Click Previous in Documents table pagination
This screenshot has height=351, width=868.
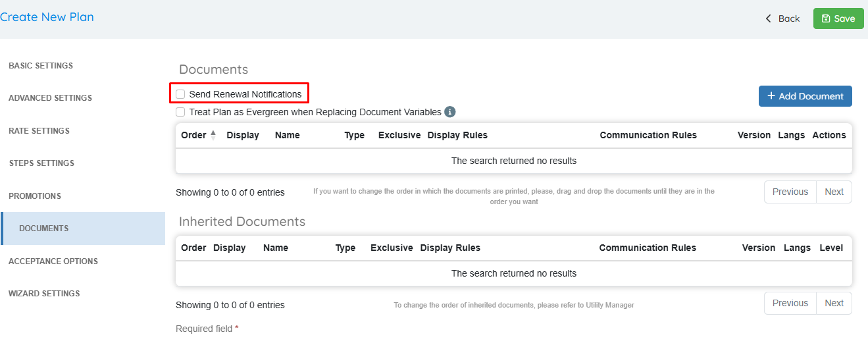click(x=790, y=192)
